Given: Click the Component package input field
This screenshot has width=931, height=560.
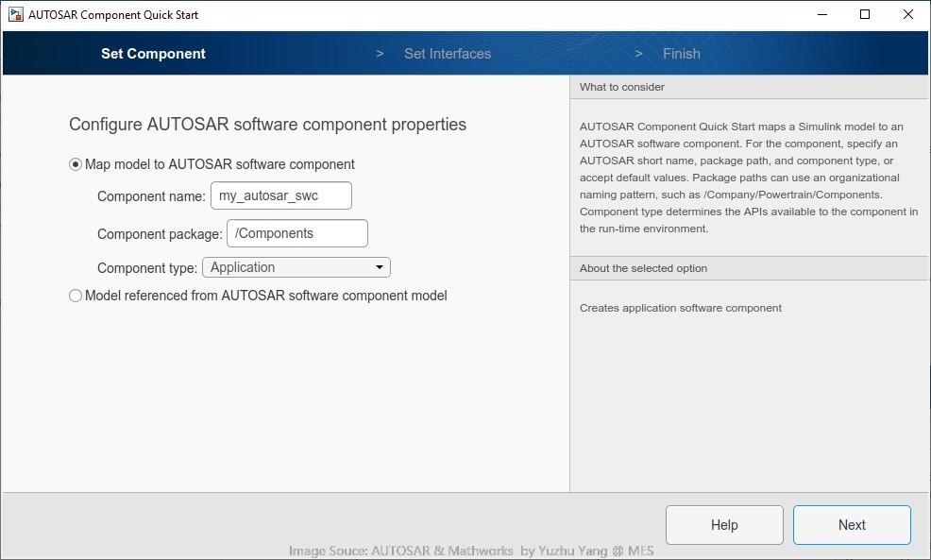Looking at the screenshot, I should point(296,232).
